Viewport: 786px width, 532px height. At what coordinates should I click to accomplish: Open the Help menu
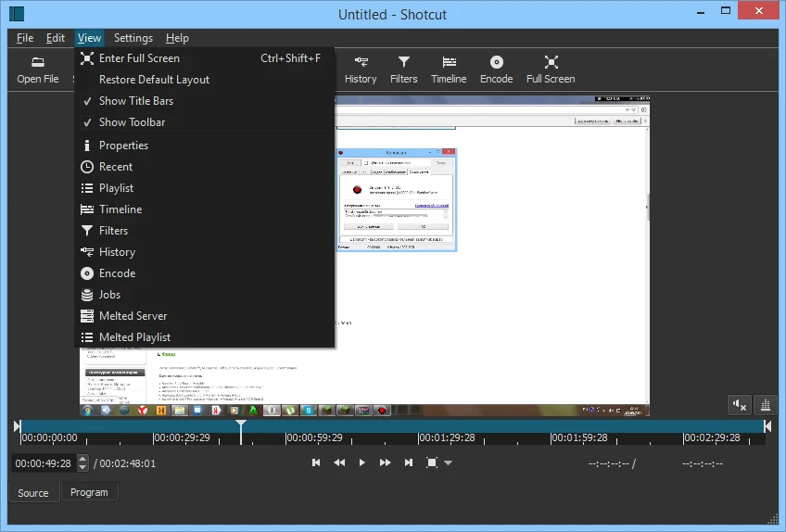[177, 38]
